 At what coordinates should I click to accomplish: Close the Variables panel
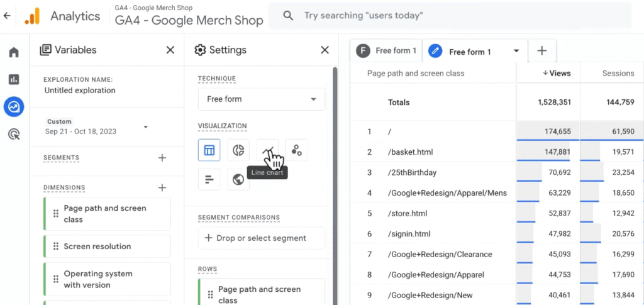point(170,50)
